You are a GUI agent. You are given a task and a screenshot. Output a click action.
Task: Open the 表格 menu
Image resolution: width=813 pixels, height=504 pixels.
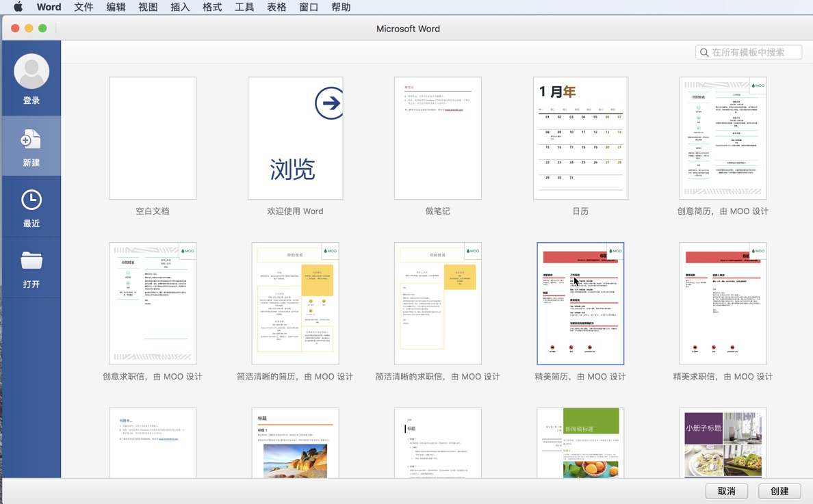(x=276, y=7)
